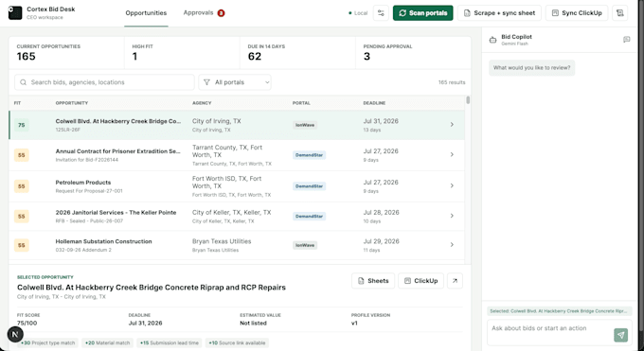Open Prisoner Extradition row chevron
The height and width of the screenshot is (351, 644).
(452, 155)
